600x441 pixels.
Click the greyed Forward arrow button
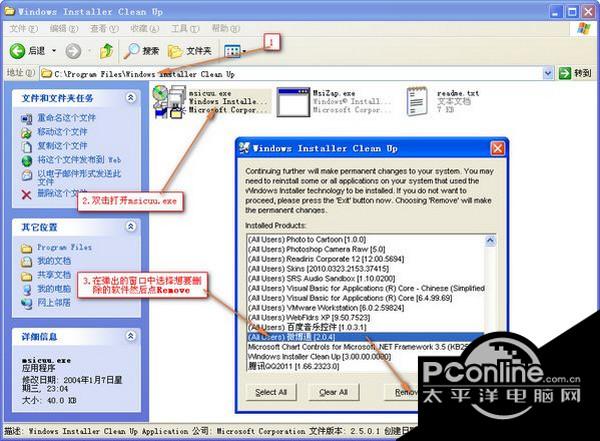pyautogui.click(x=73, y=51)
